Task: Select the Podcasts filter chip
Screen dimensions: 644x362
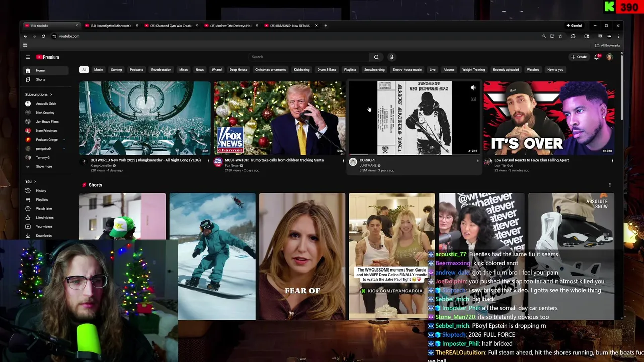Action: (136, 70)
